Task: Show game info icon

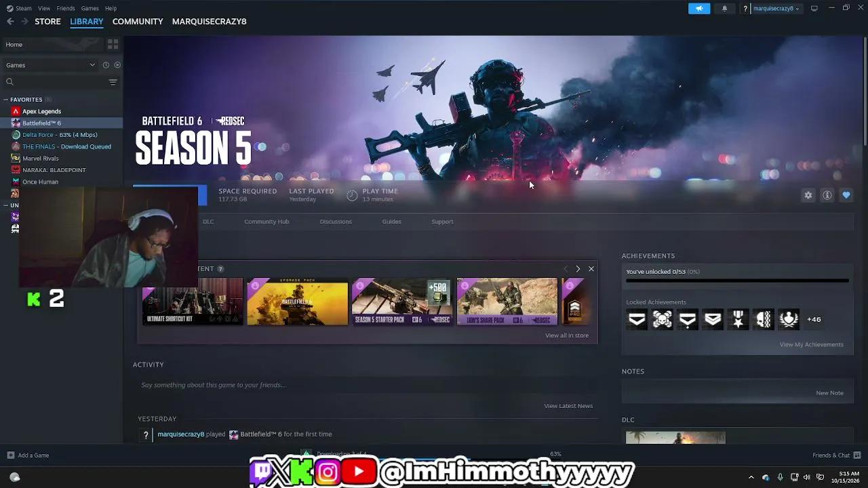Action: [827, 195]
